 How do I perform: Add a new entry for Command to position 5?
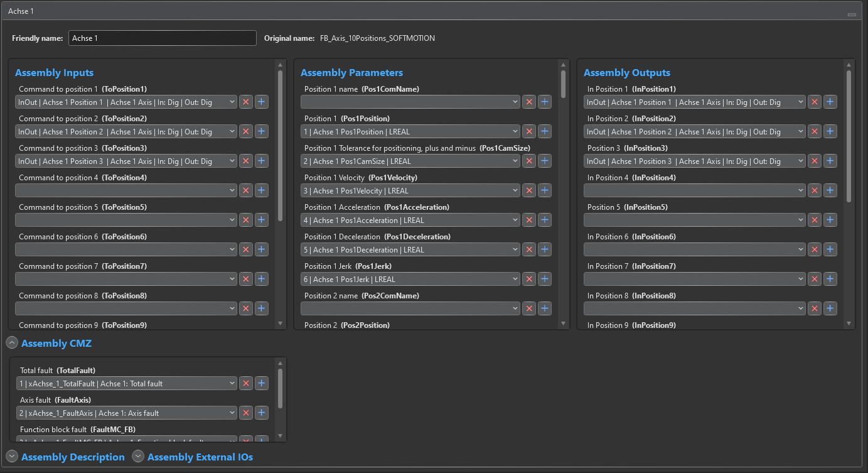tap(262, 220)
